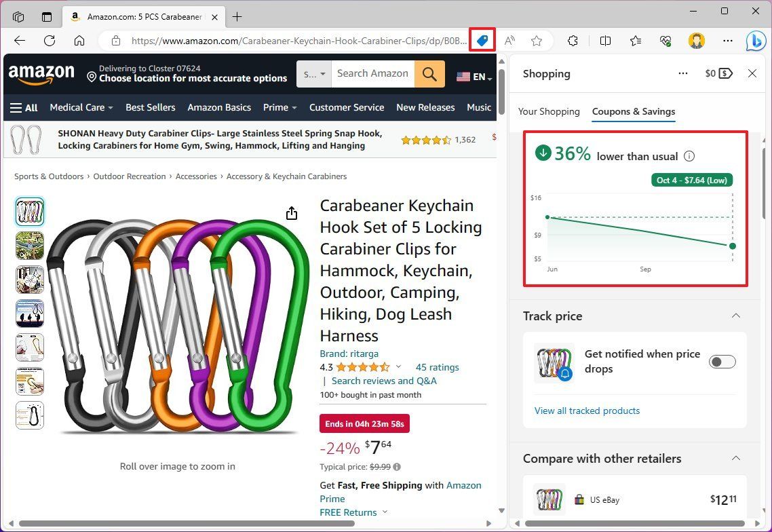The height and width of the screenshot is (532, 772).
Task: Click the Amazon search magnifier button
Action: tap(429, 73)
